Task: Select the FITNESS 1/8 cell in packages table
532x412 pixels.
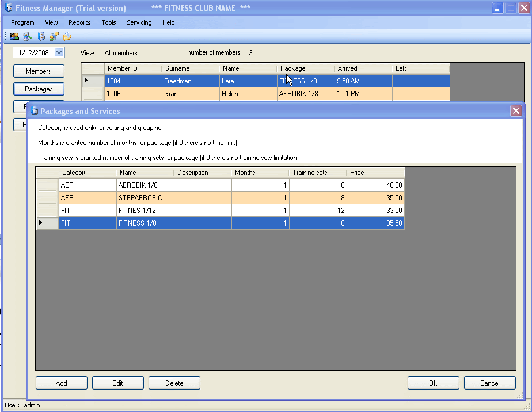Action: pyautogui.click(x=145, y=223)
